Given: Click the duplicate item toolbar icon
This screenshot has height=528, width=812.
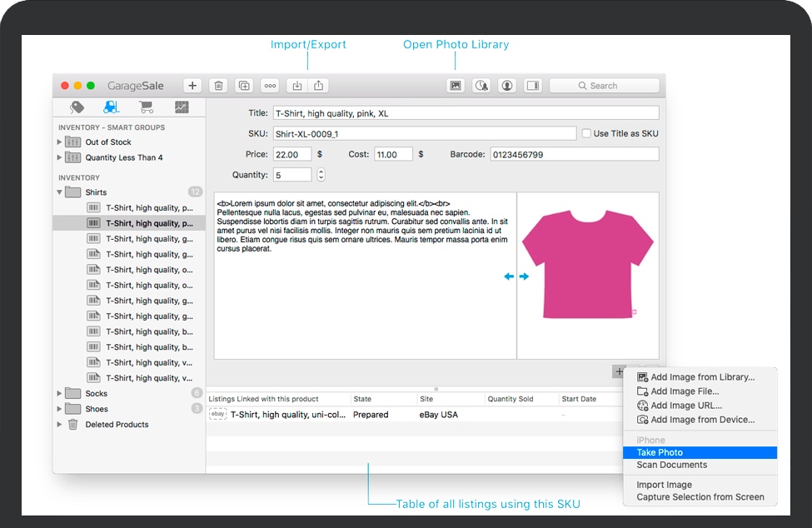Looking at the screenshot, I should pyautogui.click(x=244, y=86).
